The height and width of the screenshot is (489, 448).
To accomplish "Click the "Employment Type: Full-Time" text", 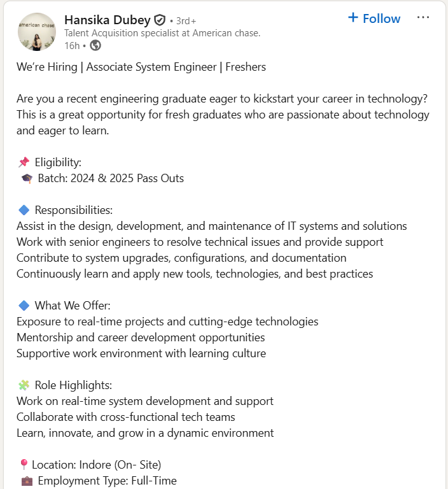I will click(107, 481).
